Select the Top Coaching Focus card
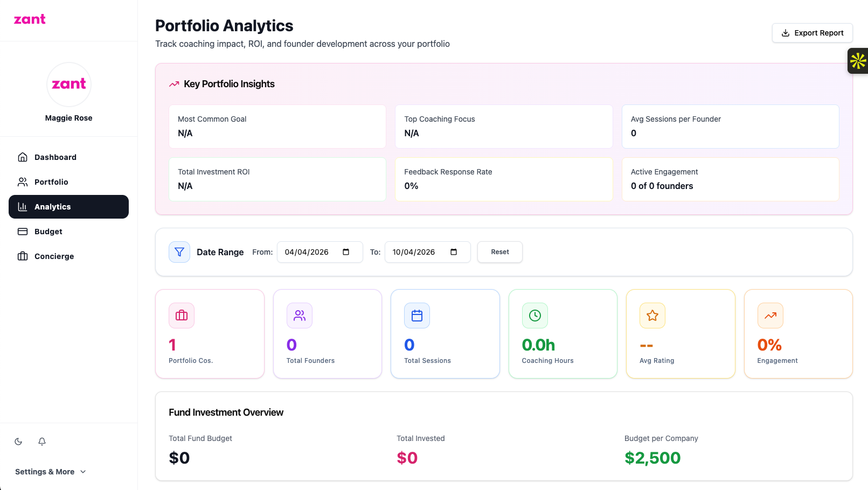Image resolution: width=868 pixels, height=490 pixels. (504, 127)
